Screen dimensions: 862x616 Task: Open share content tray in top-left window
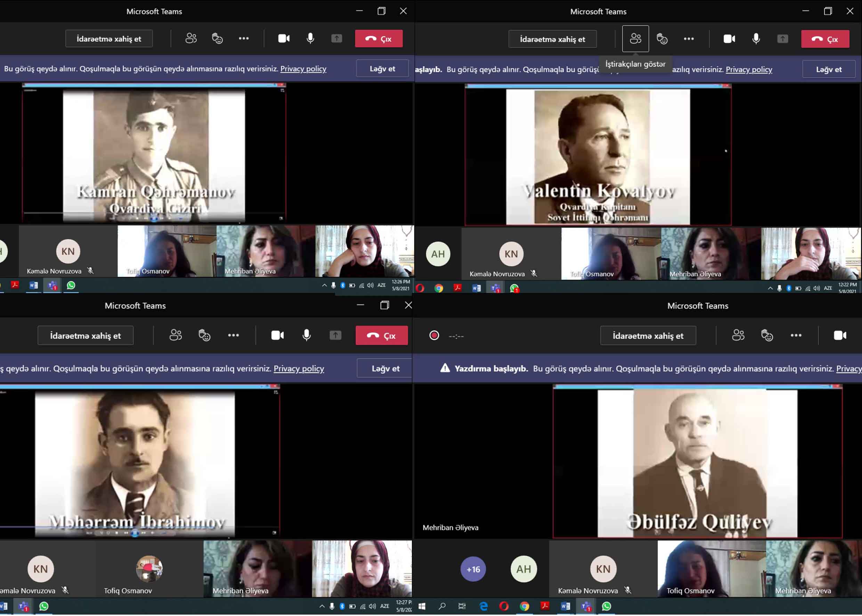[336, 38]
